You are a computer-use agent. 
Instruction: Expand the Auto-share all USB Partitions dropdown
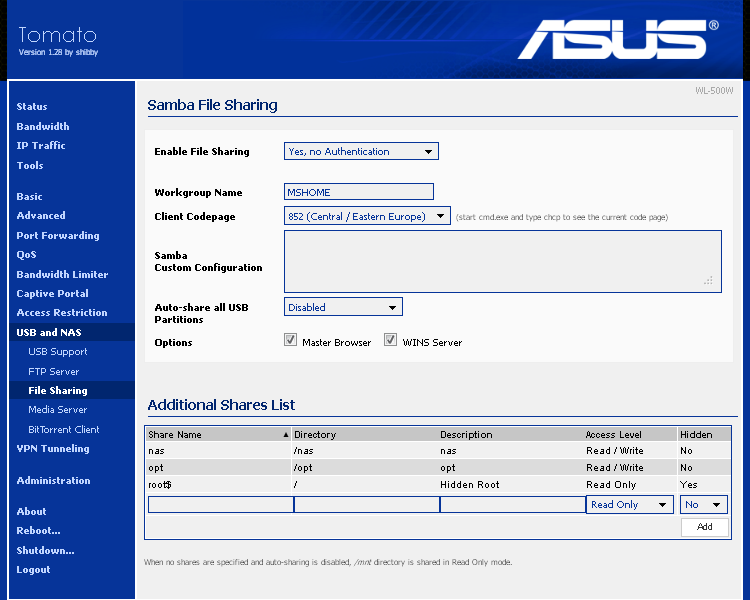pyautogui.click(x=343, y=307)
